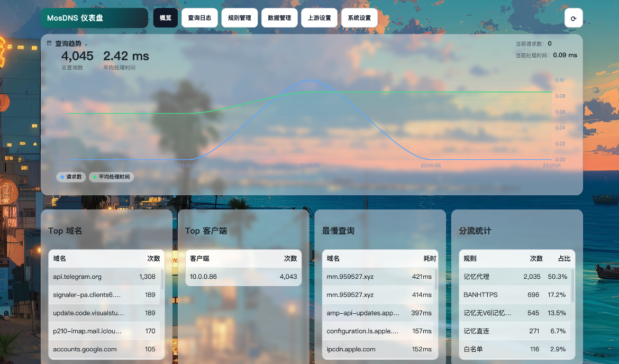The image size is (619, 364).
Task: Click client 10.0.0.86 in Top 客户端
Action: point(243,277)
